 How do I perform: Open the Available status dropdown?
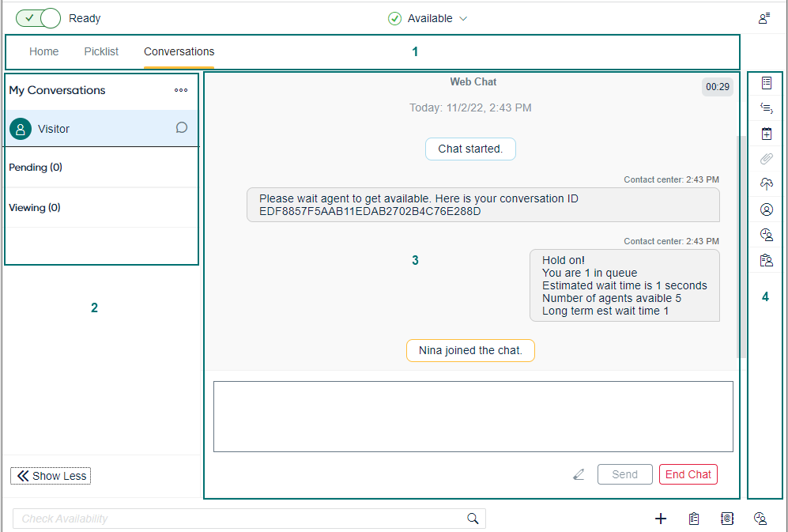tap(428, 18)
